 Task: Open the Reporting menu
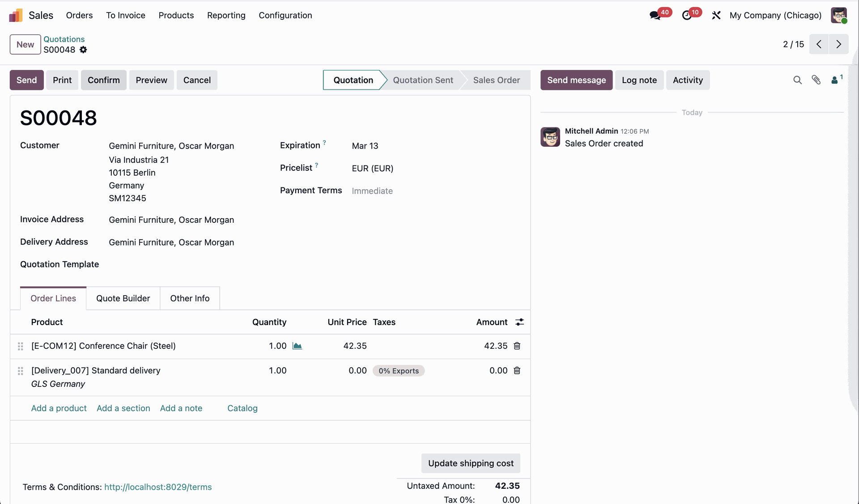point(226,15)
